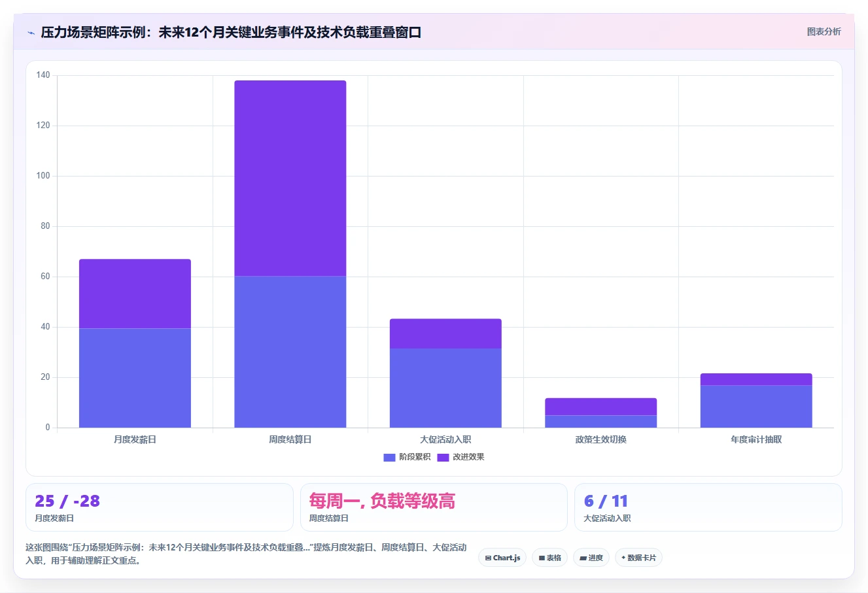The width and height of the screenshot is (868, 593).
Task: Toggle the 阶段累积 legend entry
Action: pos(407,457)
